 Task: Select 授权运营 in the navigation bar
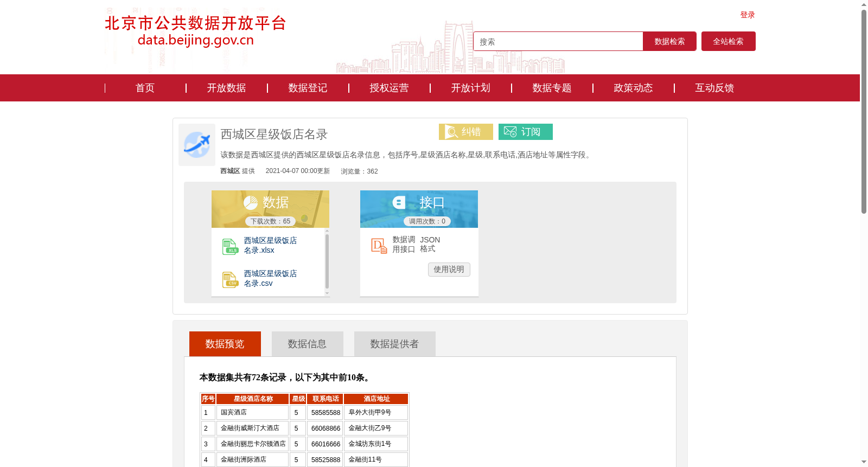point(390,88)
